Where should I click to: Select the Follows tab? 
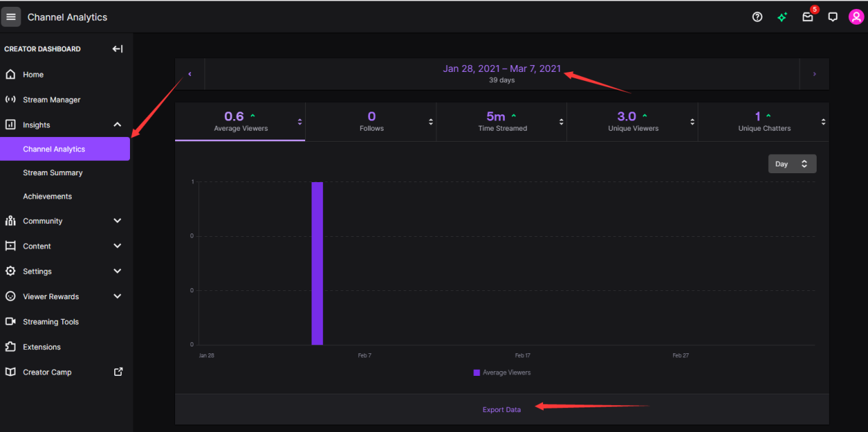click(x=371, y=122)
